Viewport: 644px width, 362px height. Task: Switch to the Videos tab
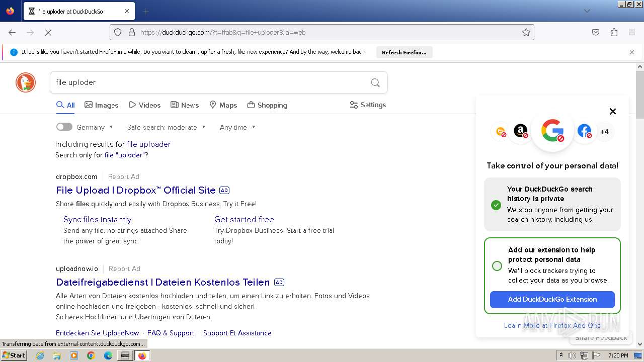(145, 105)
